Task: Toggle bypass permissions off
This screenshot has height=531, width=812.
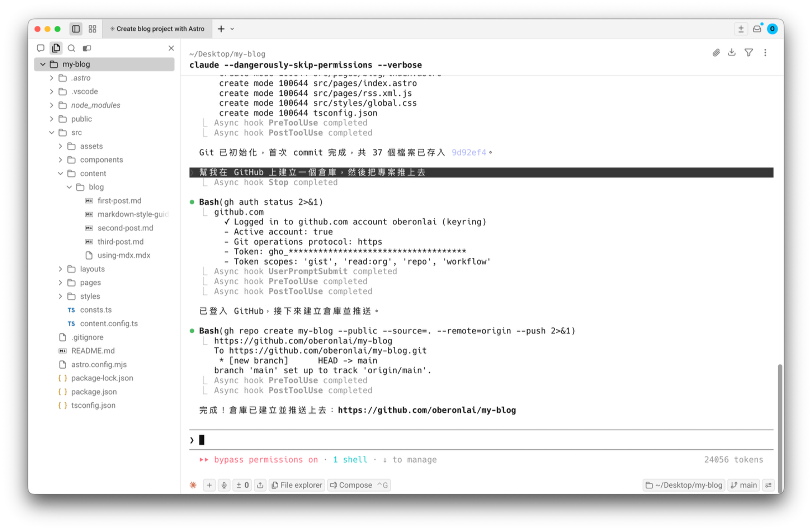Action: pyautogui.click(x=265, y=460)
